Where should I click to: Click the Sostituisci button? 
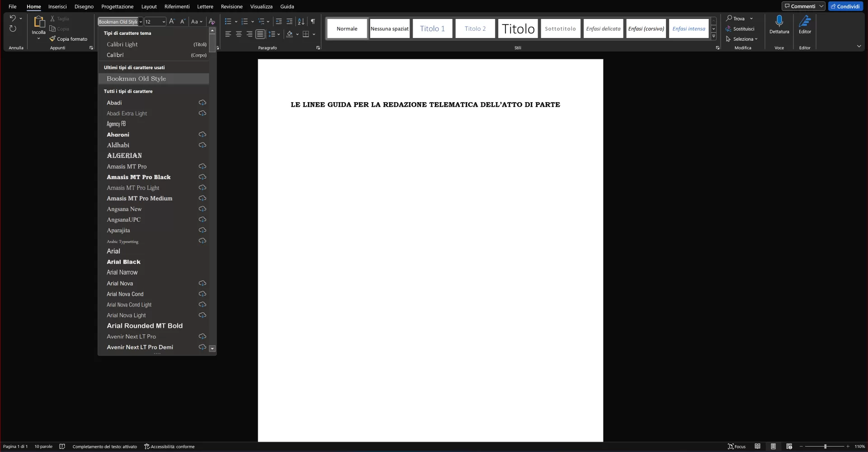click(740, 29)
